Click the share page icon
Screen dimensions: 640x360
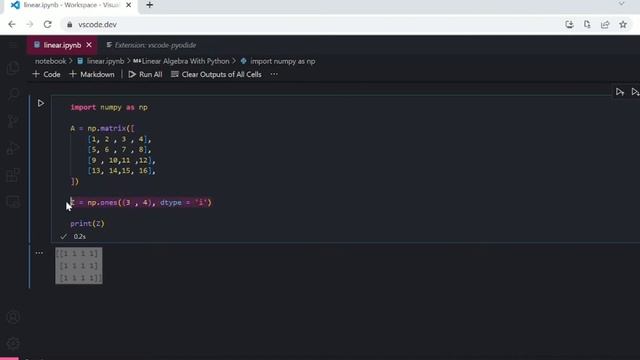(605, 24)
